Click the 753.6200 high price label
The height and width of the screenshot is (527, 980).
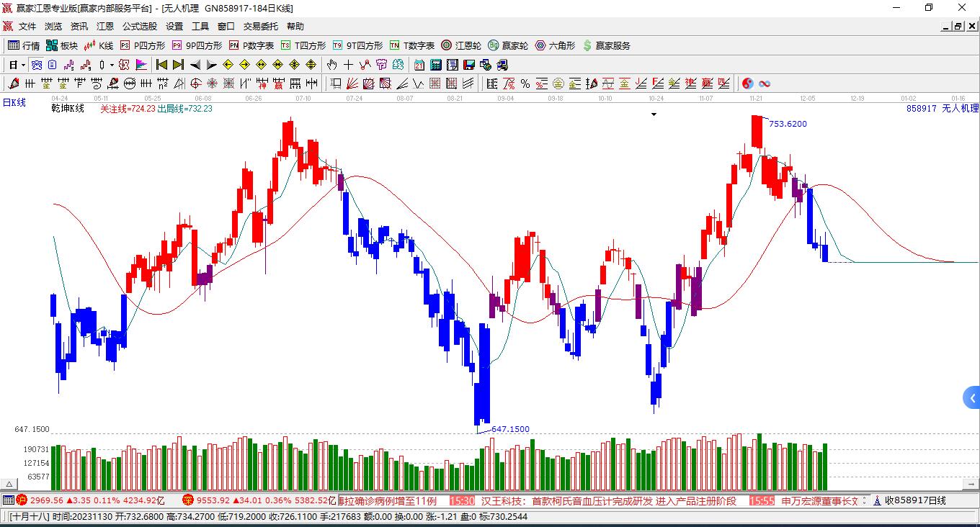click(788, 124)
